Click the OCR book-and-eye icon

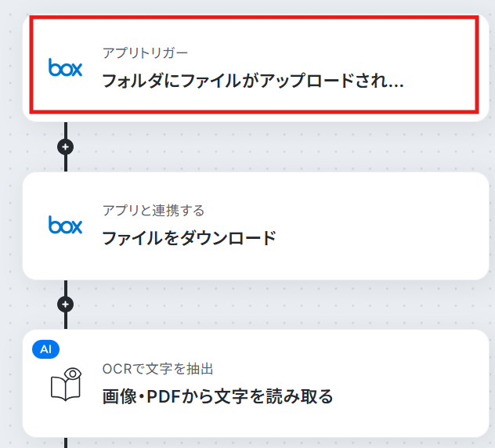66,385
